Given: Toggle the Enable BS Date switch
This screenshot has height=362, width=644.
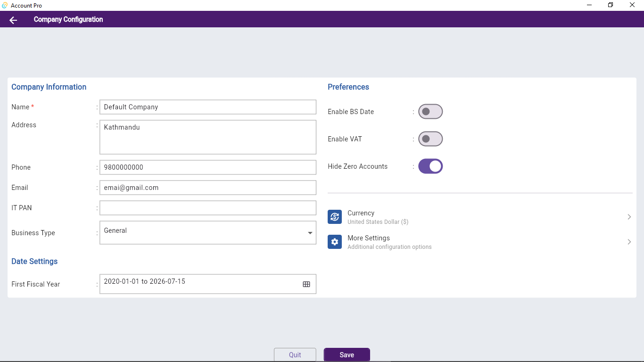Looking at the screenshot, I should [430, 112].
